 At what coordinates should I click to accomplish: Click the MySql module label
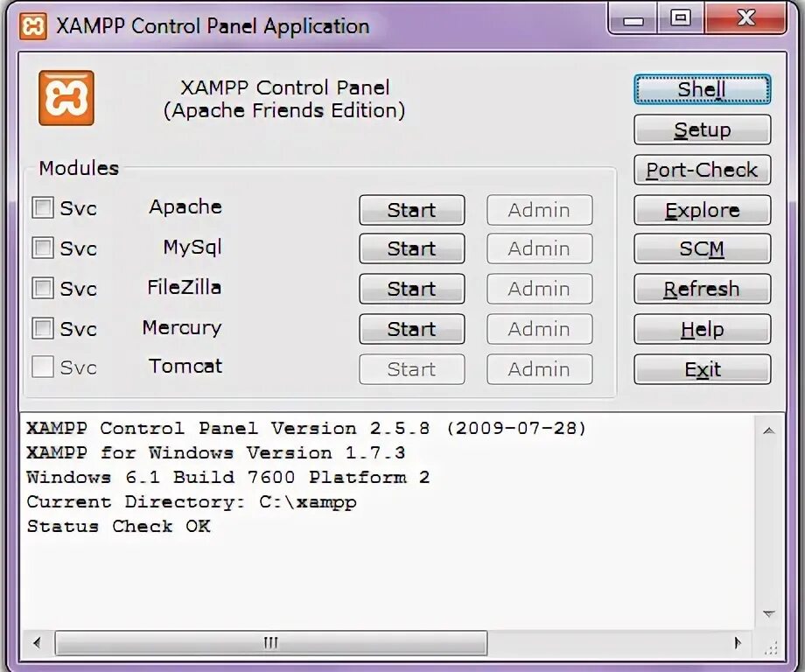tap(192, 248)
